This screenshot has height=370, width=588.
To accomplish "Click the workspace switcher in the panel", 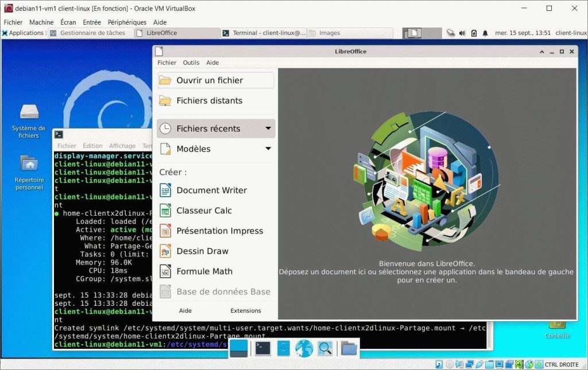I will [422, 33].
